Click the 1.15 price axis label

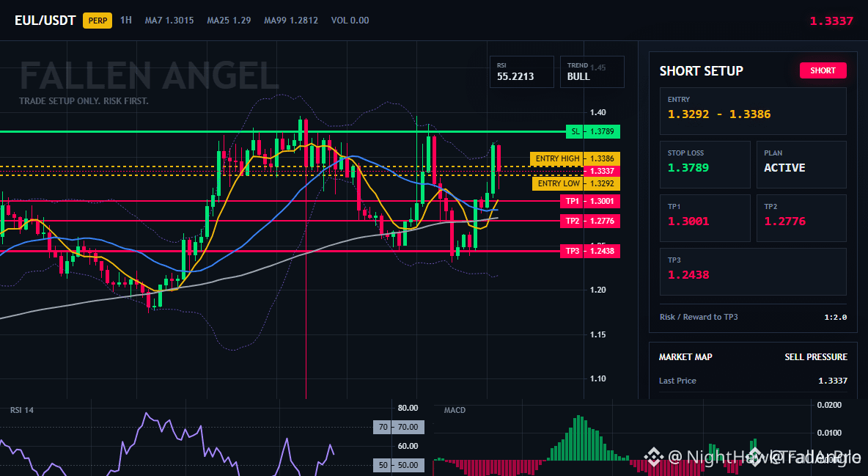click(x=598, y=334)
